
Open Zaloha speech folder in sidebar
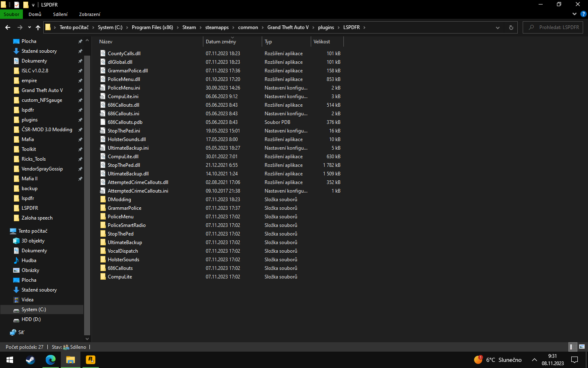[37, 218]
